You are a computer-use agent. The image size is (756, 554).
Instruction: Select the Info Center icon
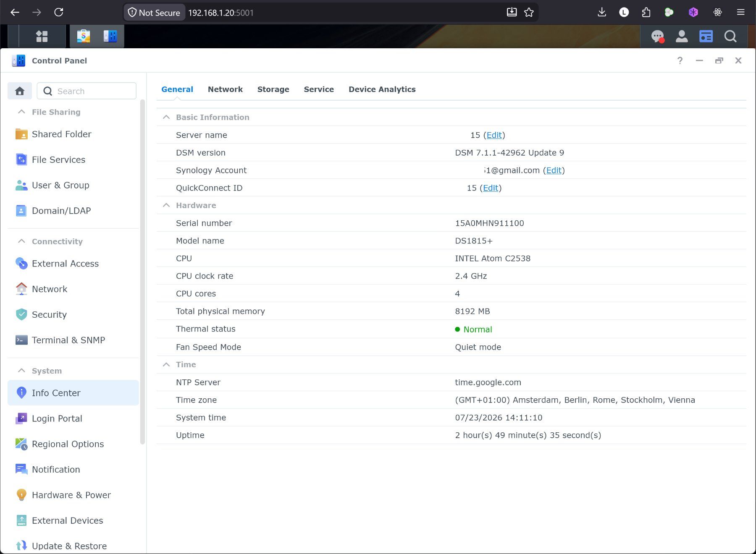coord(21,393)
